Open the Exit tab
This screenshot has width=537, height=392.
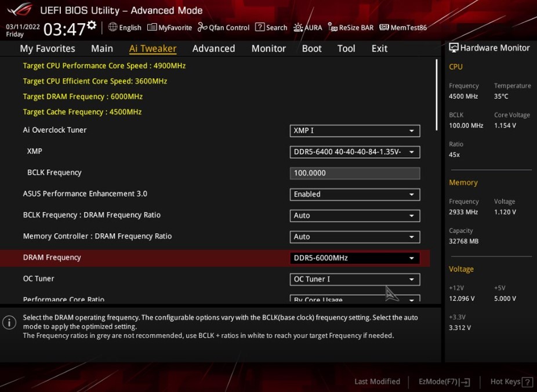click(x=379, y=49)
